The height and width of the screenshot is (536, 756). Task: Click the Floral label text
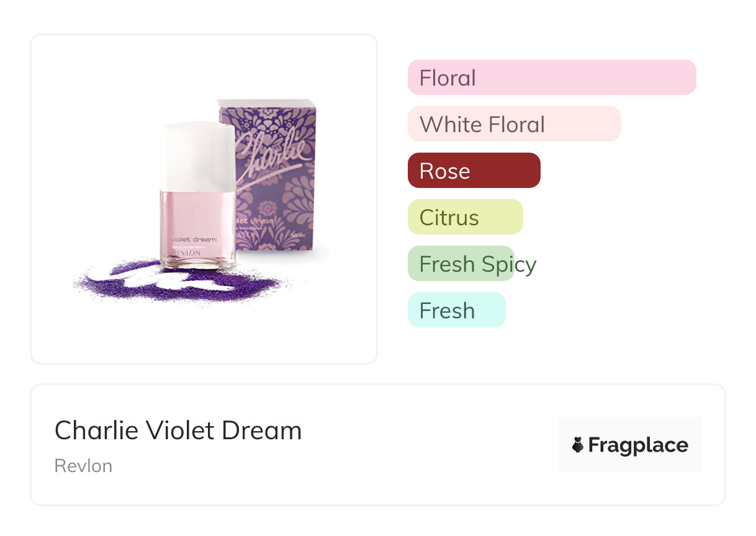pyautogui.click(x=448, y=78)
